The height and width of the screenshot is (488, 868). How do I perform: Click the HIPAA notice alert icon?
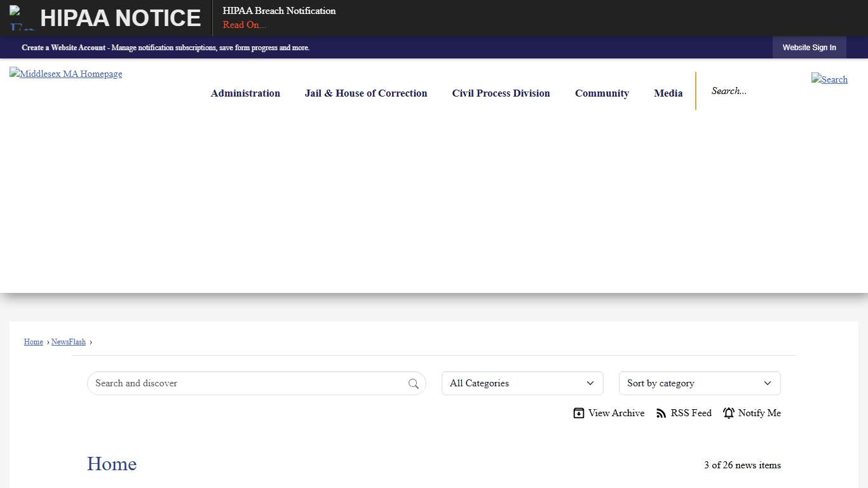[21, 18]
